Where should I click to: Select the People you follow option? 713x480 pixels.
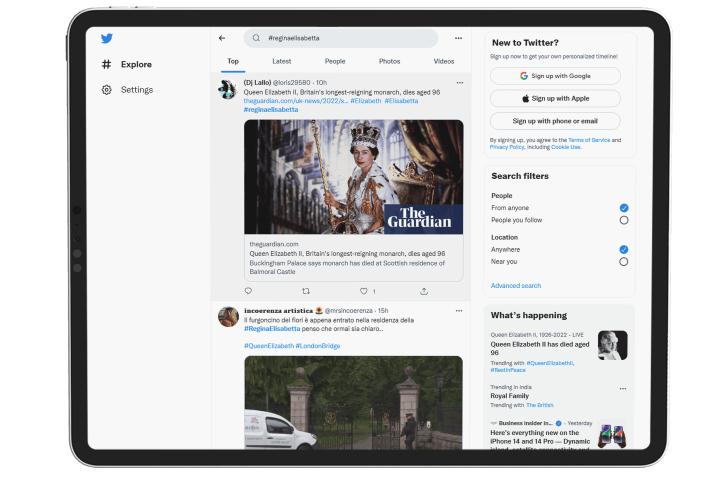[x=624, y=220]
